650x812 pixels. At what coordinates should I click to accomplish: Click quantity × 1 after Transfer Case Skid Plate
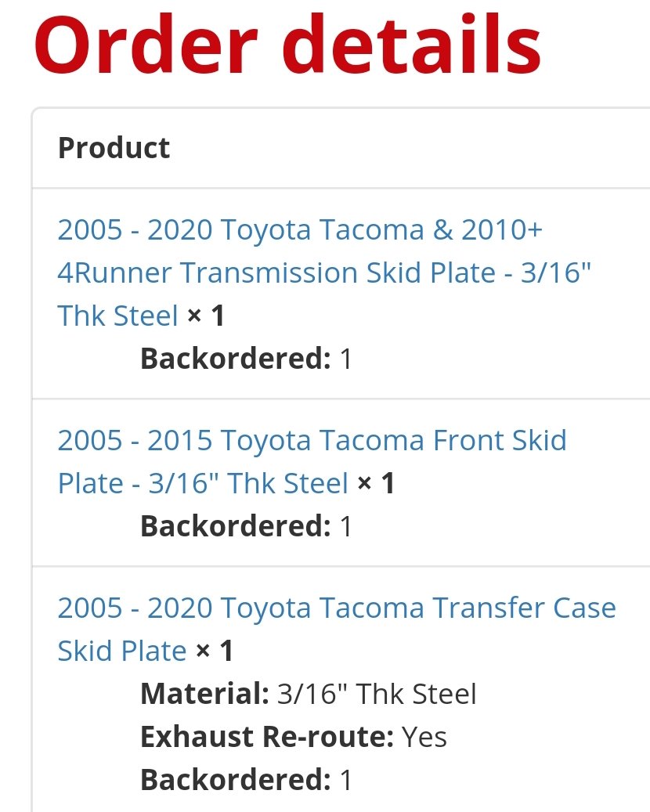click(215, 651)
